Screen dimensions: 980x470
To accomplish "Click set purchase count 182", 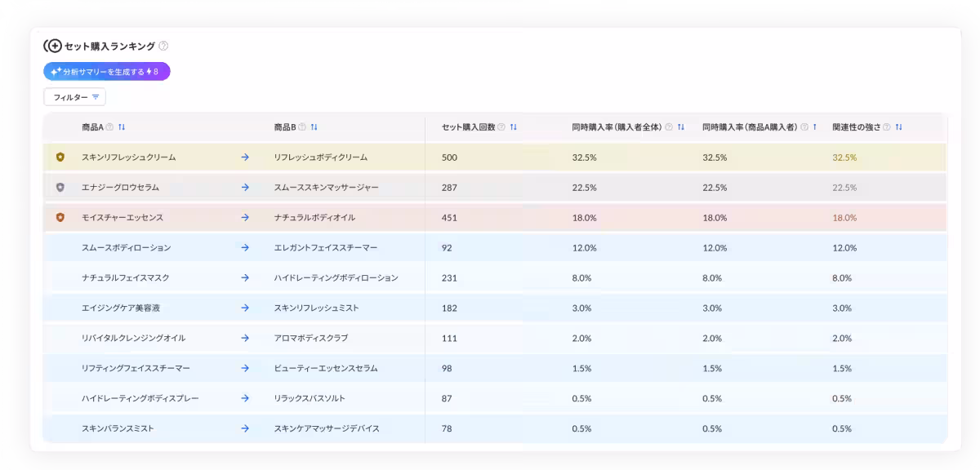I will pos(449,308).
